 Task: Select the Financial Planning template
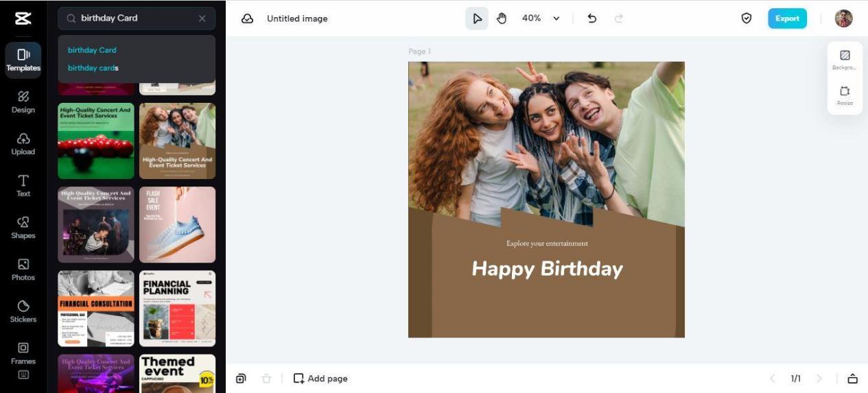177,308
